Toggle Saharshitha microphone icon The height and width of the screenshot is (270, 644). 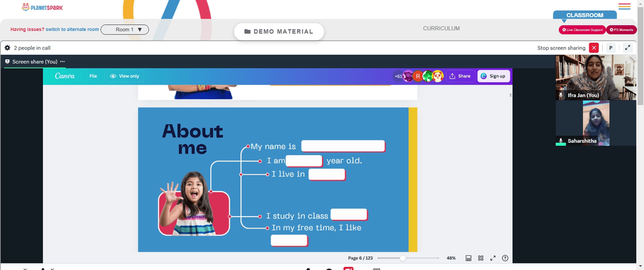(561, 141)
